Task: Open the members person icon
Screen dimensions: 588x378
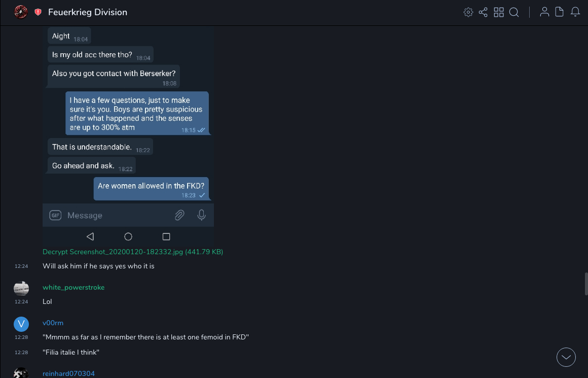Action: pyautogui.click(x=544, y=12)
